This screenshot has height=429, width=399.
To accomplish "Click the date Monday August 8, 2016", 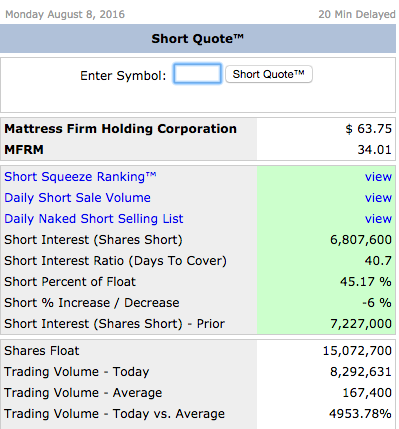I will click(65, 14).
